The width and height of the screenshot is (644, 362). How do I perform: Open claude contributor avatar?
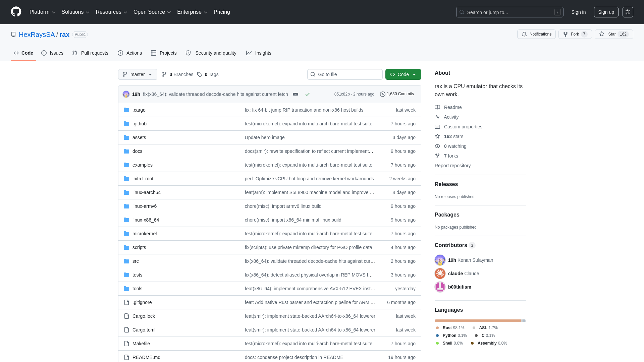click(440, 274)
